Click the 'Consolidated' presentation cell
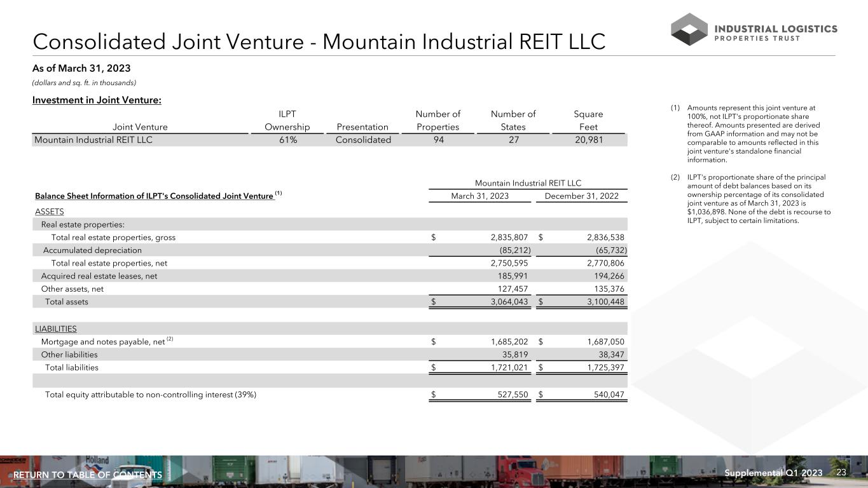 pos(363,140)
